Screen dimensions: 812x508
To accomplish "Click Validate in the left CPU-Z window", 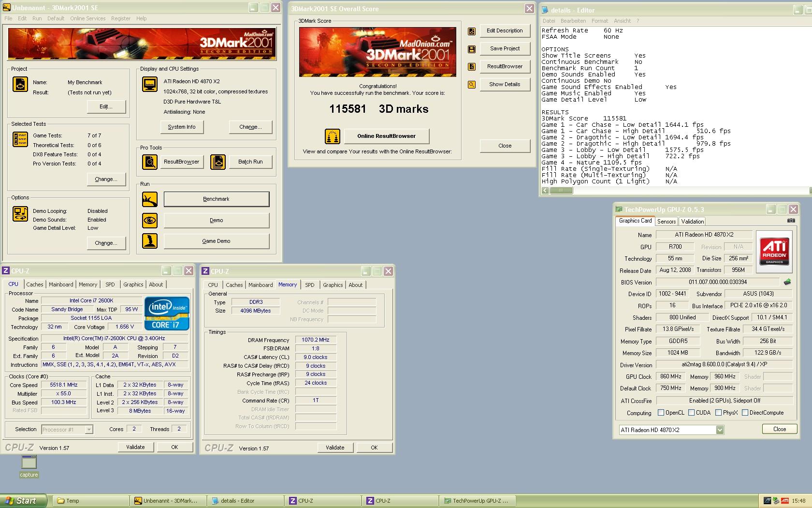I will pyautogui.click(x=135, y=447).
